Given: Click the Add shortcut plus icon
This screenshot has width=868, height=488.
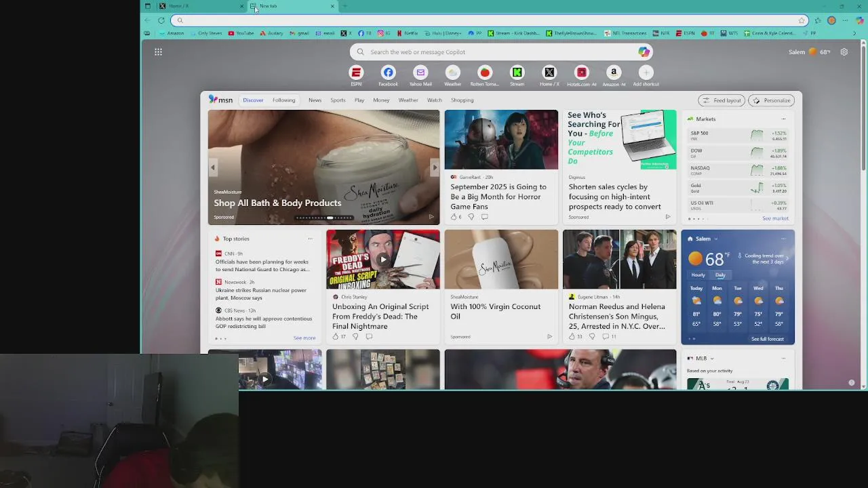Looking at the screenshot, I should [646, 73].
